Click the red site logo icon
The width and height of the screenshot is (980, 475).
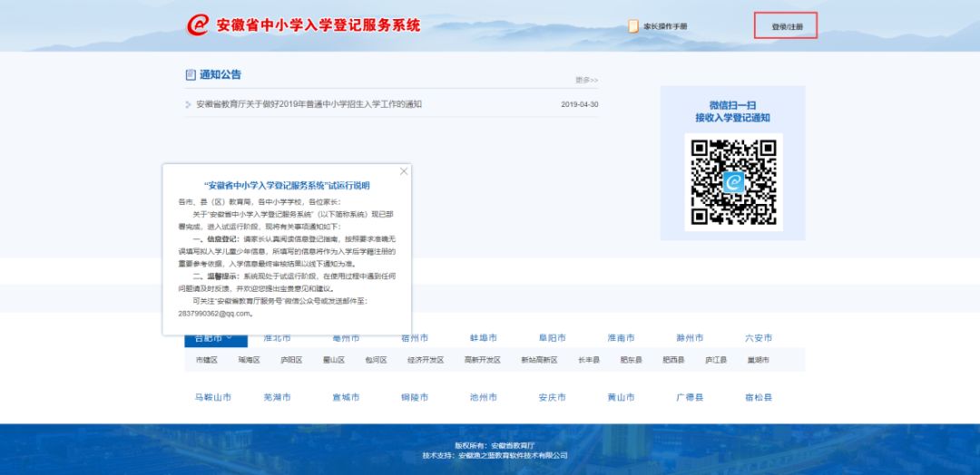pos(198,25)
